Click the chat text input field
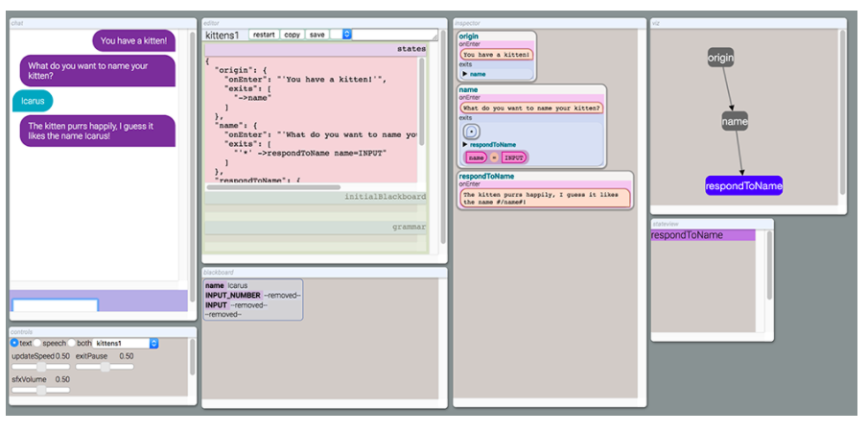 click(x=55, y=305)
